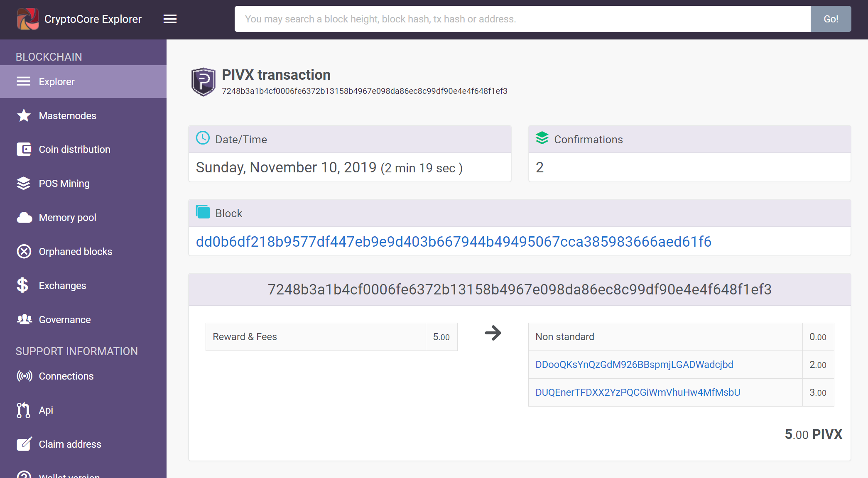Focus the block/tx/address search field
The image size is (868, 478).
[522, 19]
